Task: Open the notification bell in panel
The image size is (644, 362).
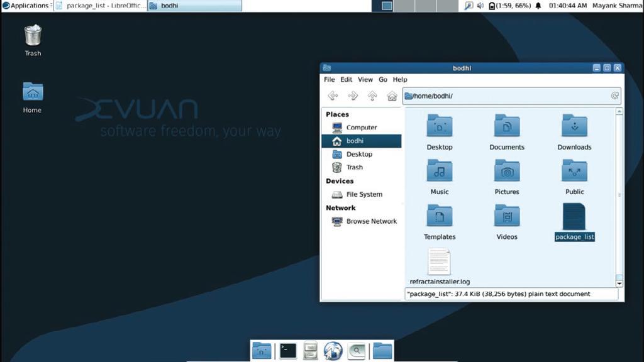Action: coord(538,6)
